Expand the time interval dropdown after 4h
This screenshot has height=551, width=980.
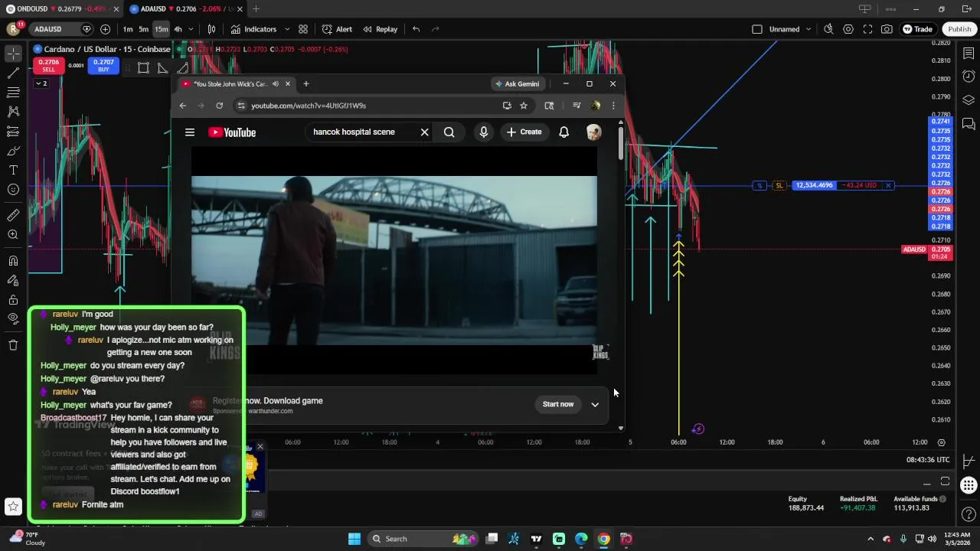coord(191,29)
